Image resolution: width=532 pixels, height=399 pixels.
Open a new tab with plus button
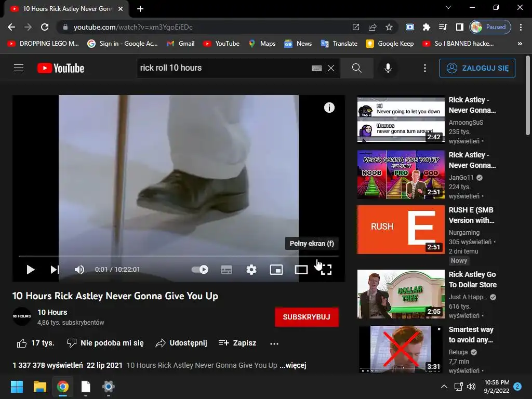pos(140,9)
